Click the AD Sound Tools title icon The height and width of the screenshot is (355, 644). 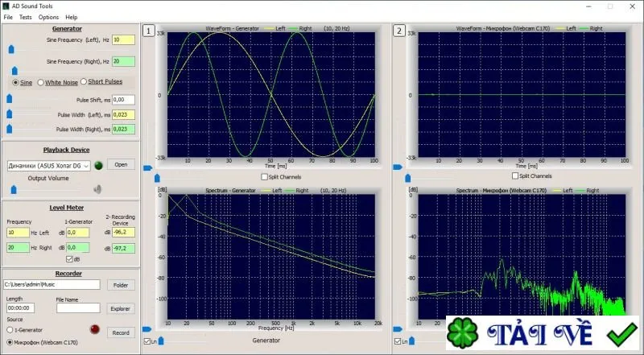(x=6, y=6)
